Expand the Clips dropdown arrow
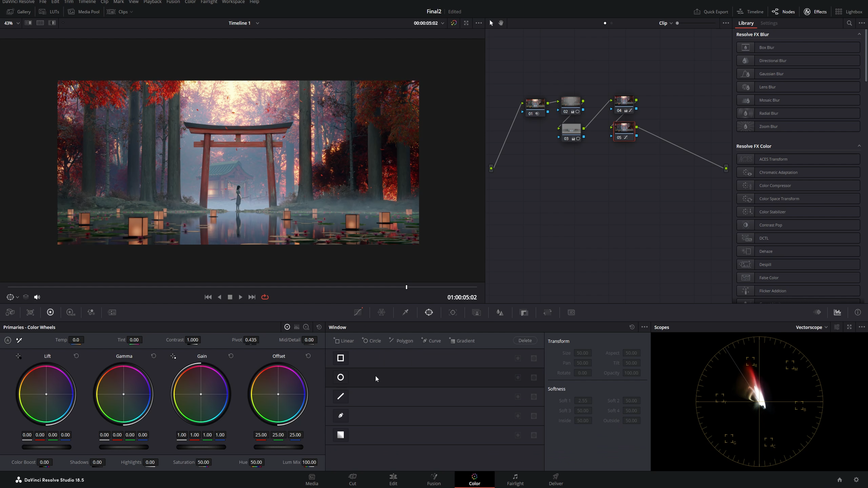Viewport: 868px width, 488px height. point(131,12)
